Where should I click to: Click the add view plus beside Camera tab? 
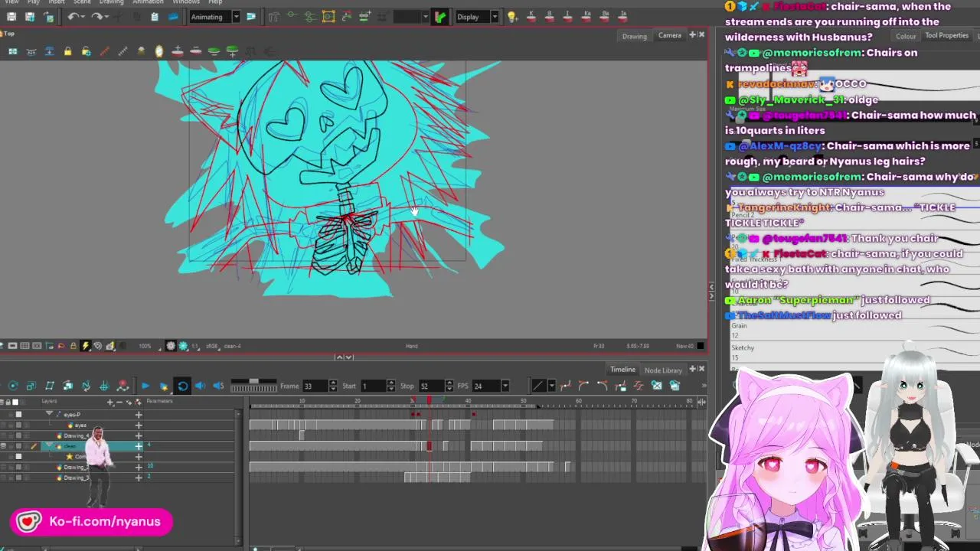[x=692, y=35]
